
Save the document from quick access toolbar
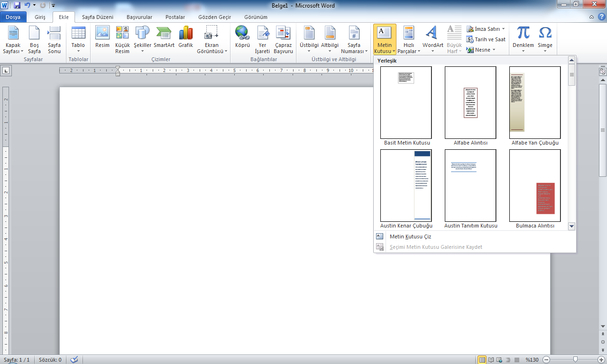[17, 5]
